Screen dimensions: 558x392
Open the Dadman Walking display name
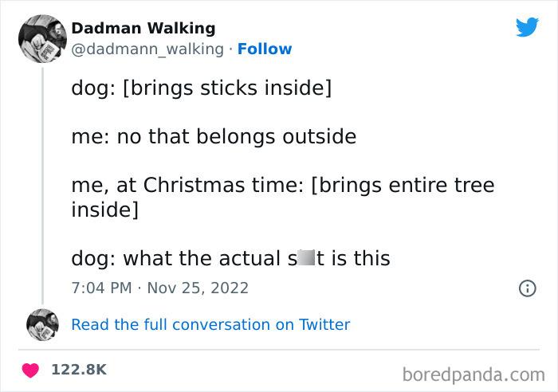pos(143,29)
